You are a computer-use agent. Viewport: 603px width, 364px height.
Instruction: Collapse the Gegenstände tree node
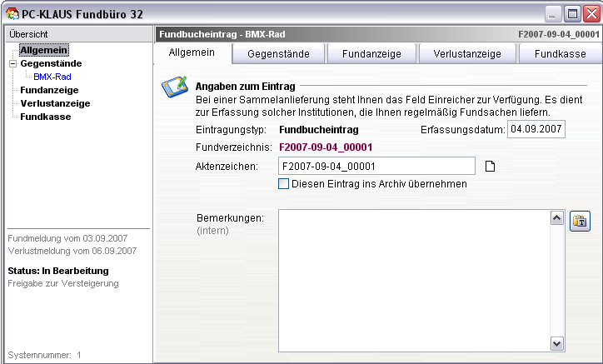(x=12, y=63)
